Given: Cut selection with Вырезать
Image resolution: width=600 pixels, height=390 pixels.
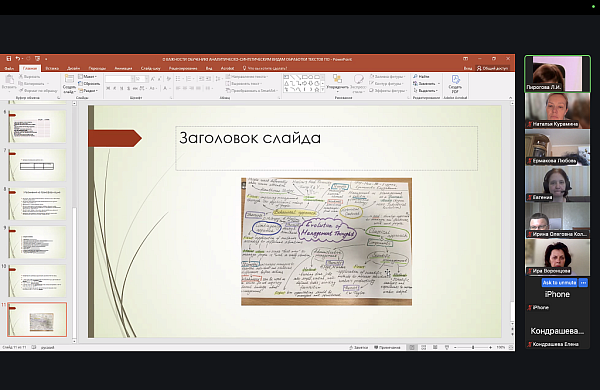Looking at the screenshot, I should tap(29, 77).
